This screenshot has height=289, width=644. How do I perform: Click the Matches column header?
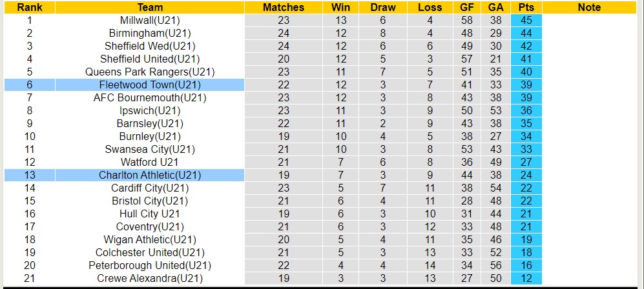point(284,8)
